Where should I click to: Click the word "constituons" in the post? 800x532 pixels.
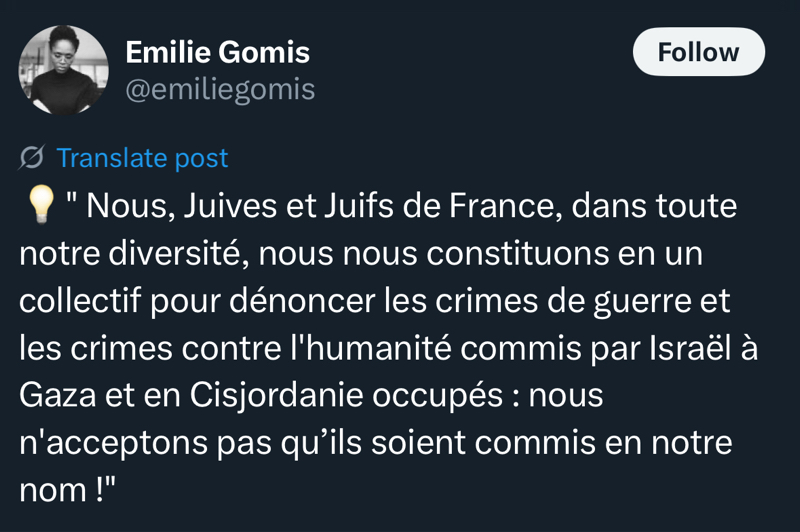[517, 254]
